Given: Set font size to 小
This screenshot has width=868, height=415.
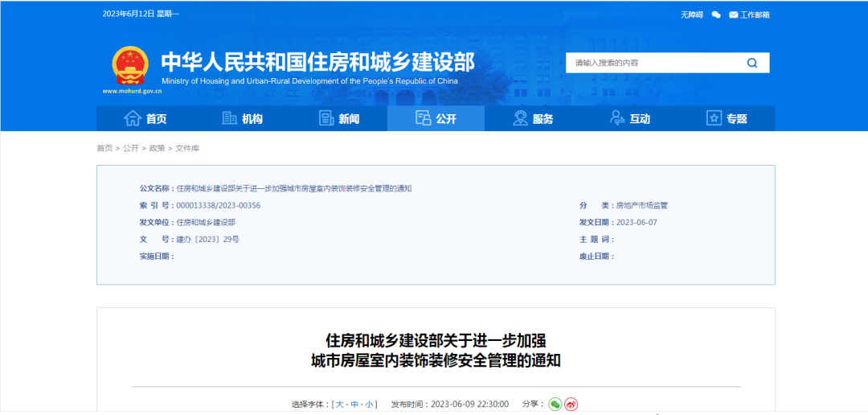Looking at the screenshot, I should coord(369,404).
